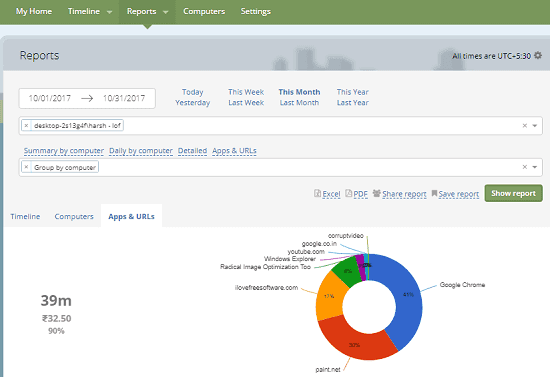Click the Show report button
Screen dimensions: 550x377
tap(514, 193)
